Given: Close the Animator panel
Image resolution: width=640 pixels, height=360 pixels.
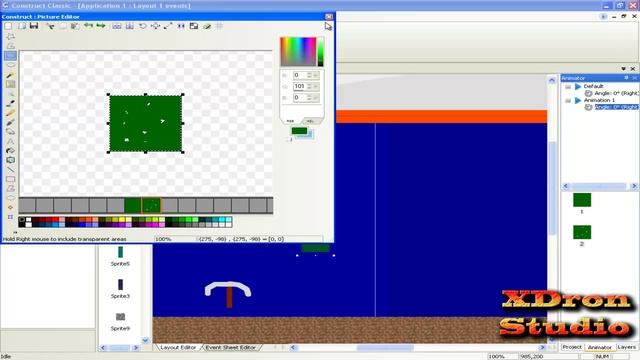Looking at the screenshot, I should tap(635, 78).
